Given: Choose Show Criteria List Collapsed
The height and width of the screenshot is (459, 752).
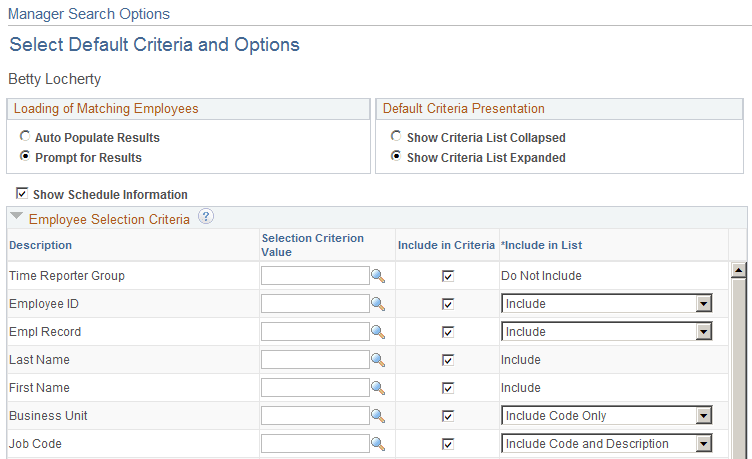Looking at the screenshot, I should point(397,137).
